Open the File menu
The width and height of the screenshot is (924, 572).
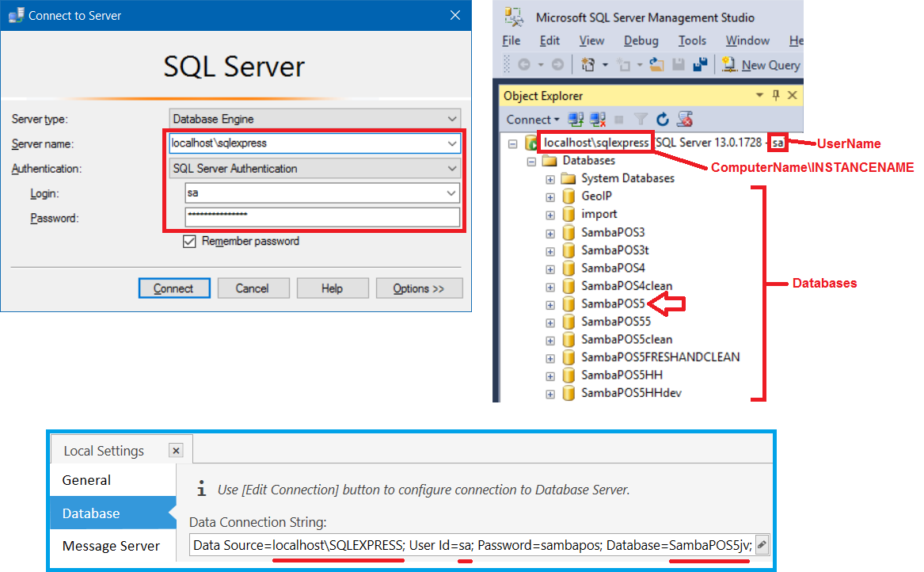click(x=511, y=40)
